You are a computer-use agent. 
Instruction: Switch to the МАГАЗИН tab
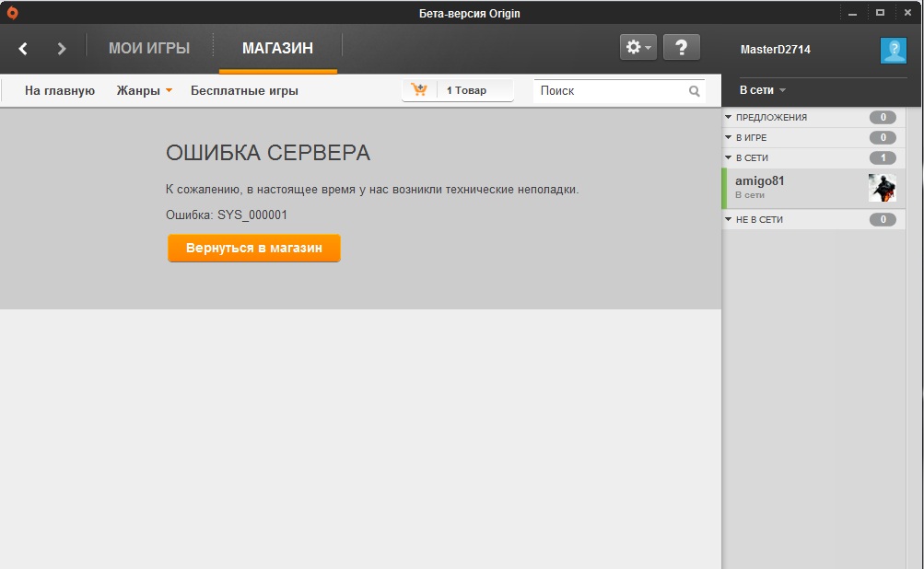coord(277,48)
